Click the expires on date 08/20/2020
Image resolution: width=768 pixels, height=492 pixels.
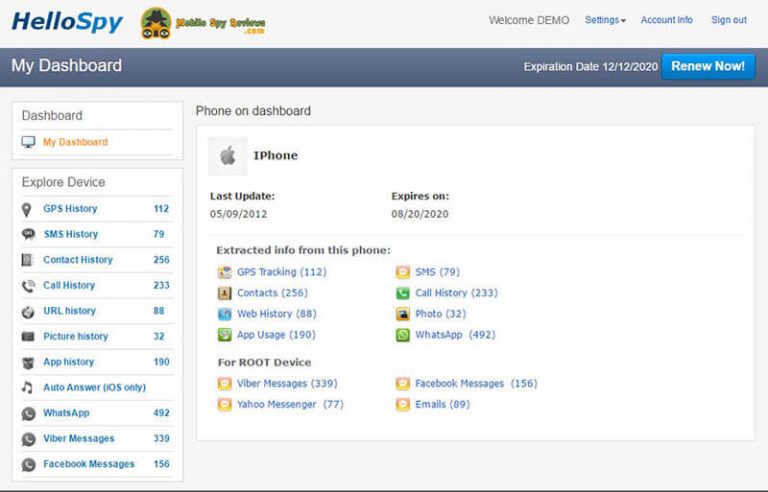pyautogui.click(x=420, y=214)
